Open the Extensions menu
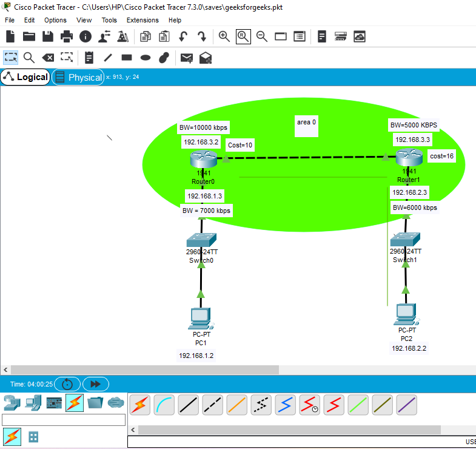Screen dimensions: 476x449 142,20
